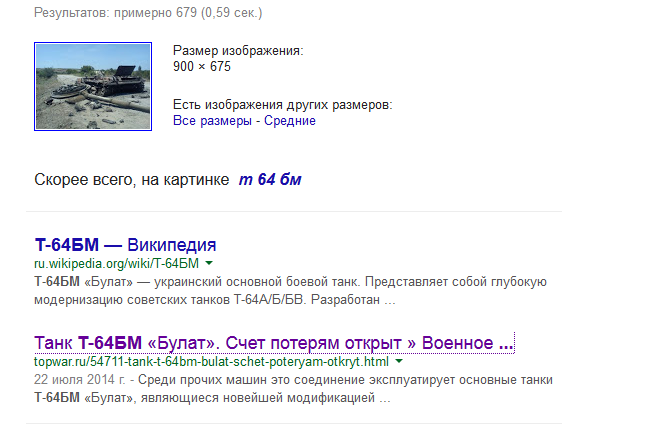Click 'Размер изображения:' label
650x434 pixels.
(x=238, y=51)
